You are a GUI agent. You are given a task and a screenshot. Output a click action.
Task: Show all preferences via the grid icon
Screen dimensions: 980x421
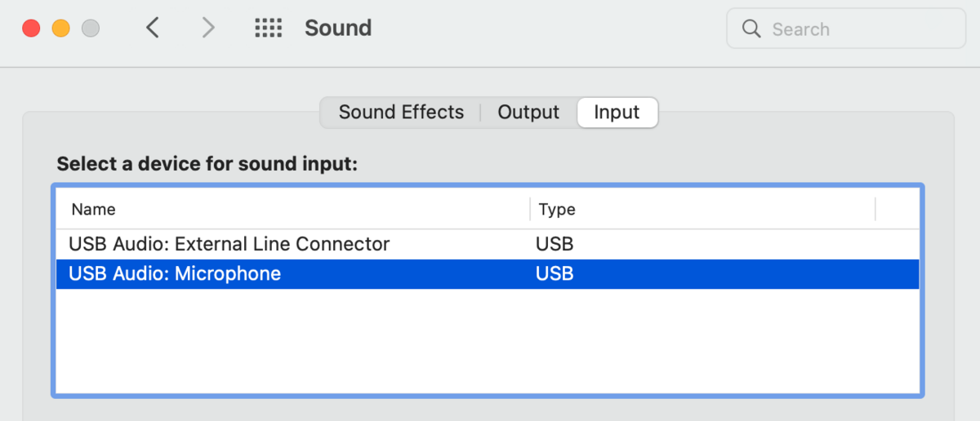[268, 28]
